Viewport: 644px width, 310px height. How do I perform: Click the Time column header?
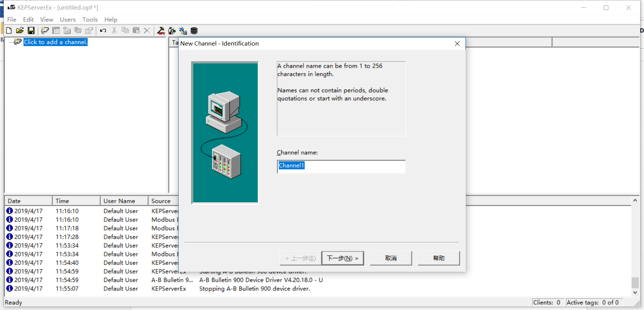pyautogui.click(x=76, y=201)
